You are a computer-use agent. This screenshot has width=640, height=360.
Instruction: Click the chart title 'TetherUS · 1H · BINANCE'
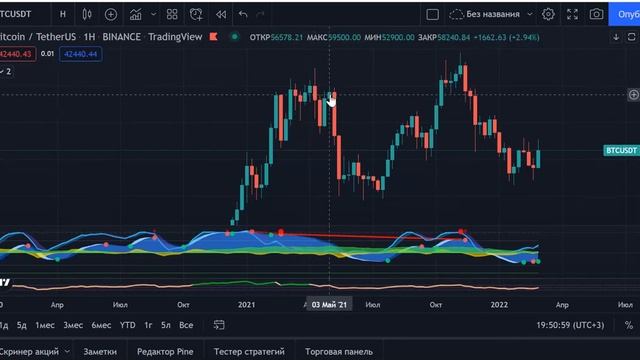coord(88,37)
